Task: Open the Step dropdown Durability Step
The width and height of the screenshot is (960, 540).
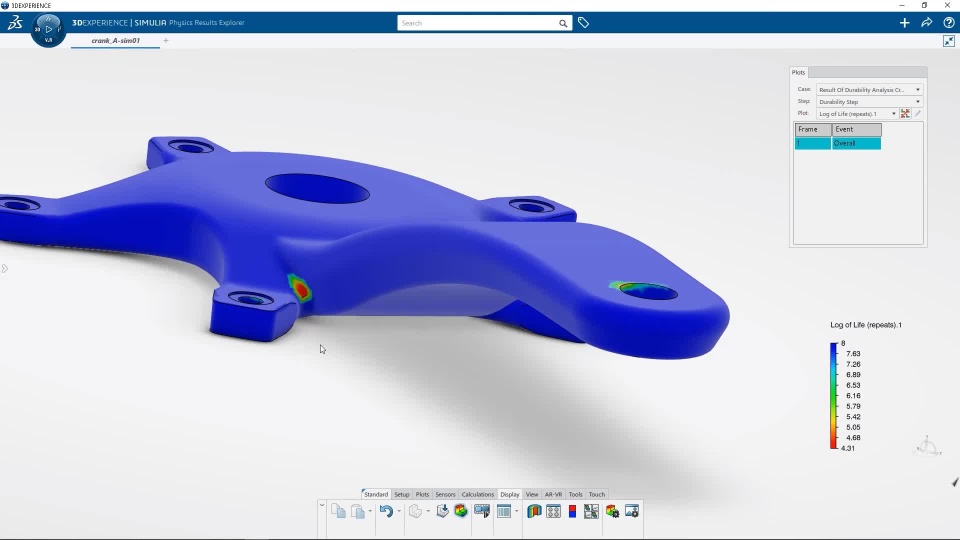Action: click(869, 102)
